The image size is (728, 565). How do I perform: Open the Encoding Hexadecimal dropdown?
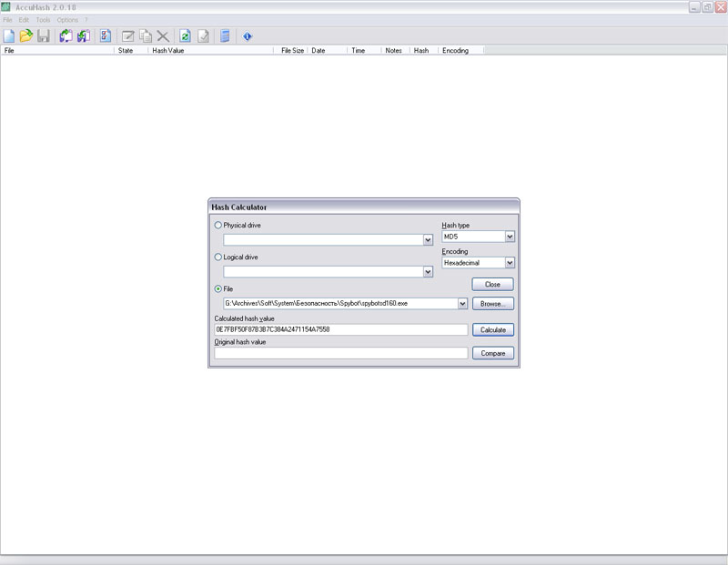coord(510,263)
